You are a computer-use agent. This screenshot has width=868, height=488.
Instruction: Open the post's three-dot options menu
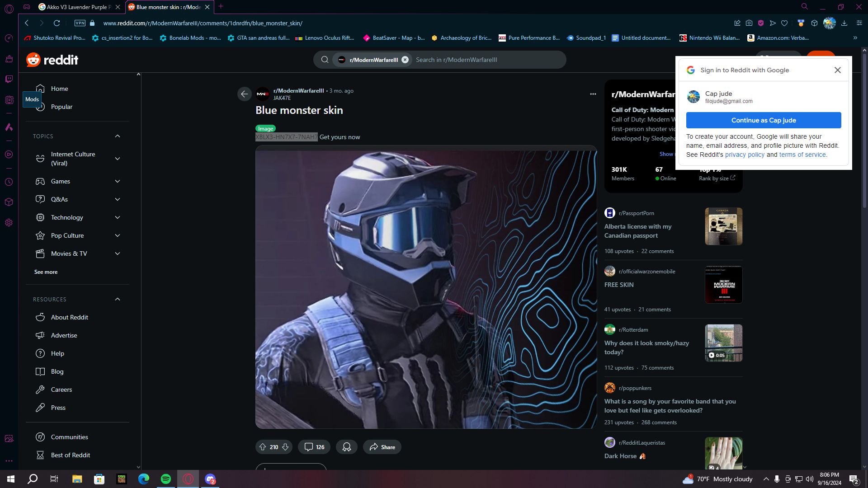[x=593, y=94]
